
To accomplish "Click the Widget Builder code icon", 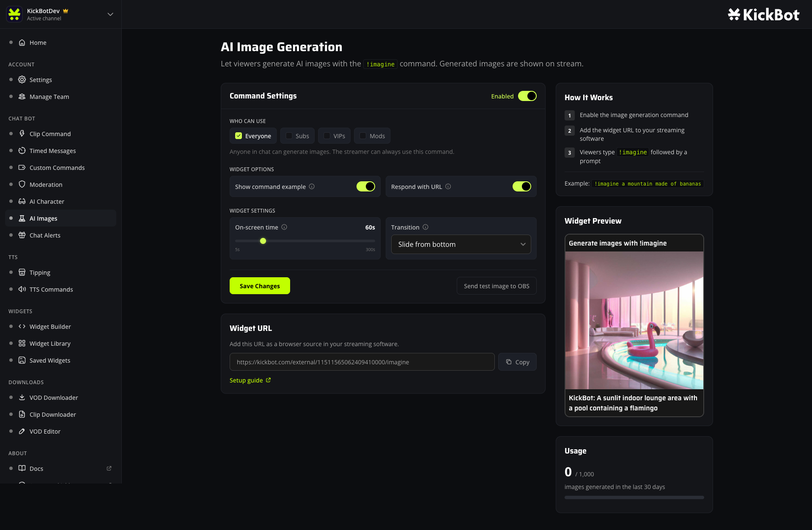I will (x=22, y=327).
